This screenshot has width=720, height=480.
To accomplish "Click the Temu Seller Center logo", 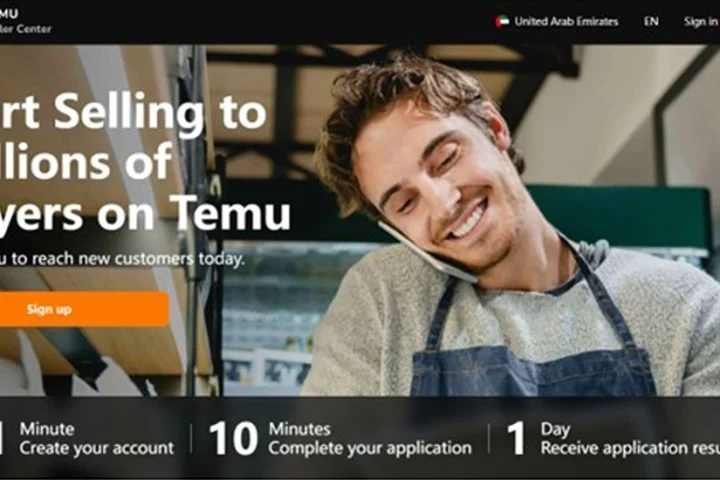I will click(x=25, y=21).
